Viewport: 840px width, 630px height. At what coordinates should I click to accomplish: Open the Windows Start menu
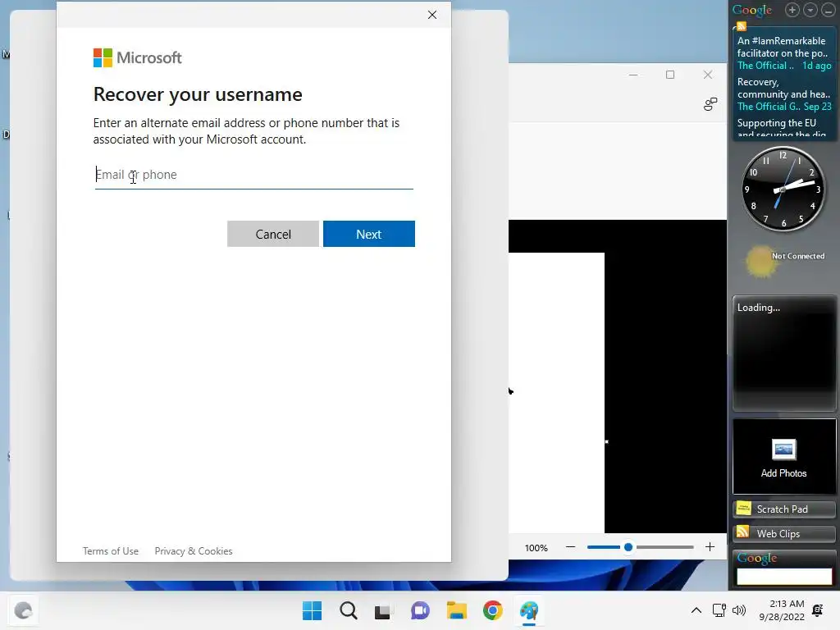pyautogui.click(x=312, y=610)
